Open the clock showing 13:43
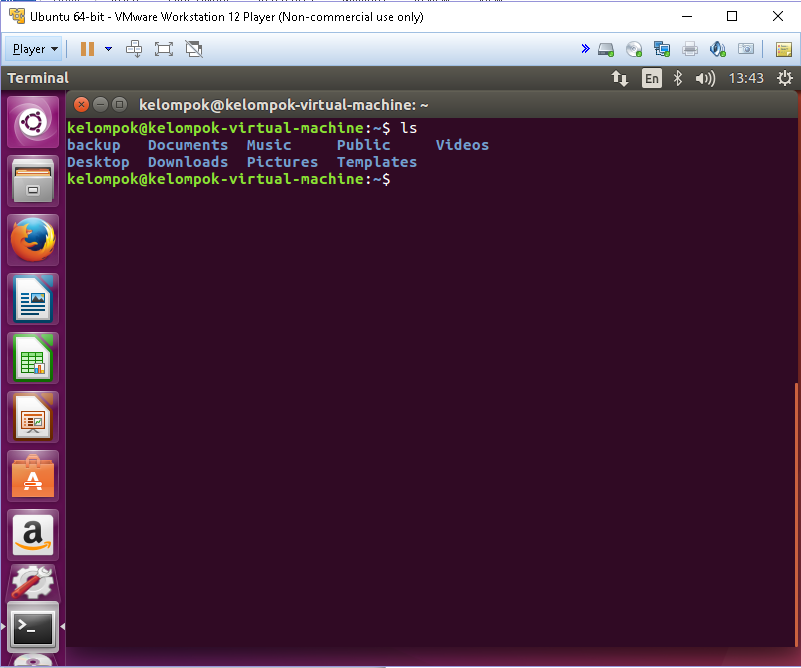The width and height of the screenshot is (801, 668). 746,78
